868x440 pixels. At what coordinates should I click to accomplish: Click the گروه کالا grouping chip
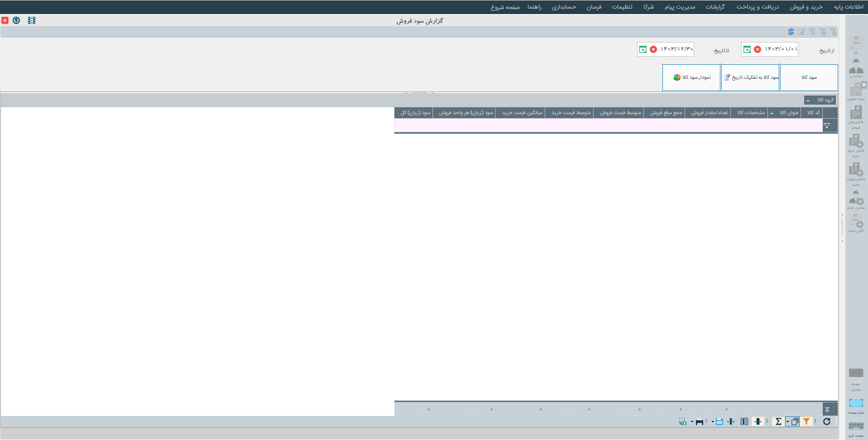tap(820, 100)
